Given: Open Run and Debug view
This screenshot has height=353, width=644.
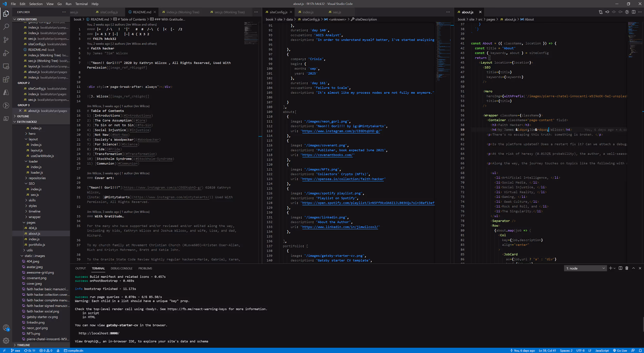Looking at the screenshot, I should point(6,53).
